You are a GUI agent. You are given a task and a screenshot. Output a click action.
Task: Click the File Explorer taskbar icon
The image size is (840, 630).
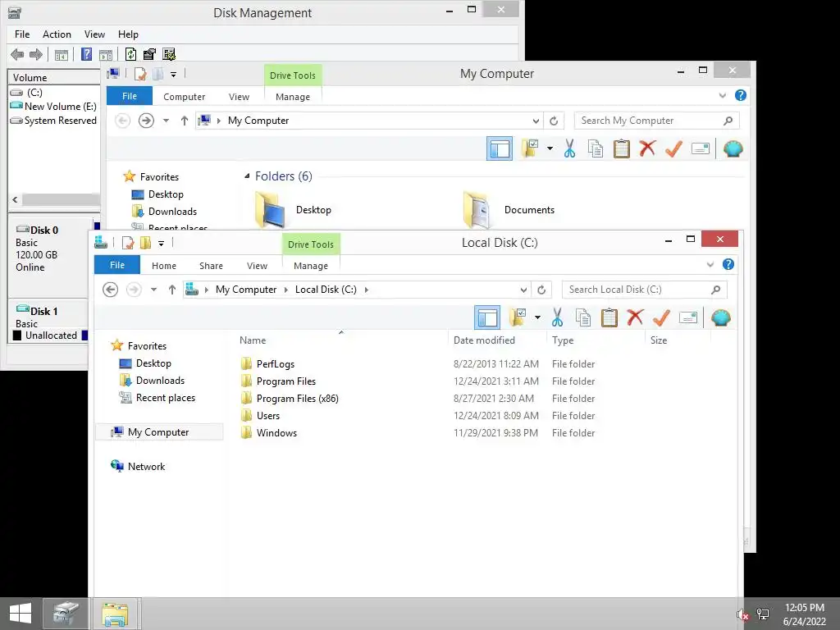pos(115,614)
